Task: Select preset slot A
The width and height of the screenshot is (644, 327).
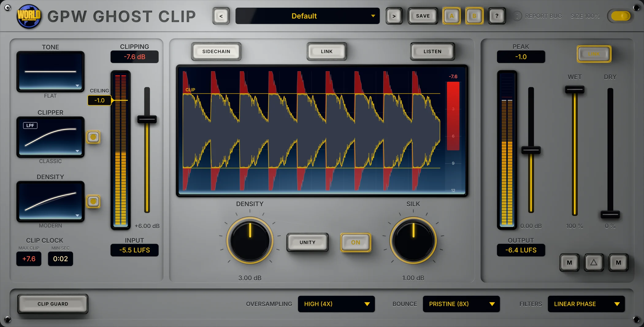Action: click(x=451, y=16)
